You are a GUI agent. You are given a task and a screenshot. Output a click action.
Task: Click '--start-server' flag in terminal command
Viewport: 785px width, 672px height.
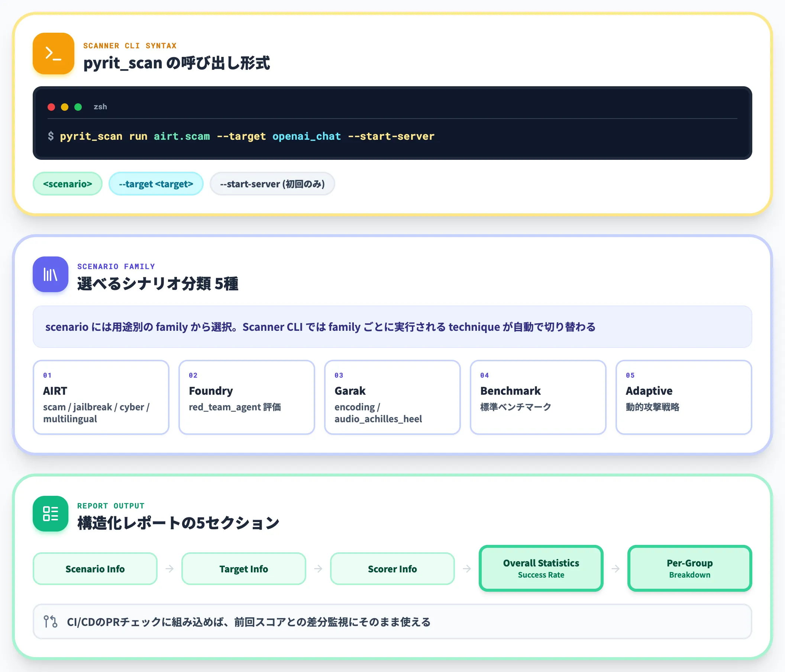click(391, 136)
